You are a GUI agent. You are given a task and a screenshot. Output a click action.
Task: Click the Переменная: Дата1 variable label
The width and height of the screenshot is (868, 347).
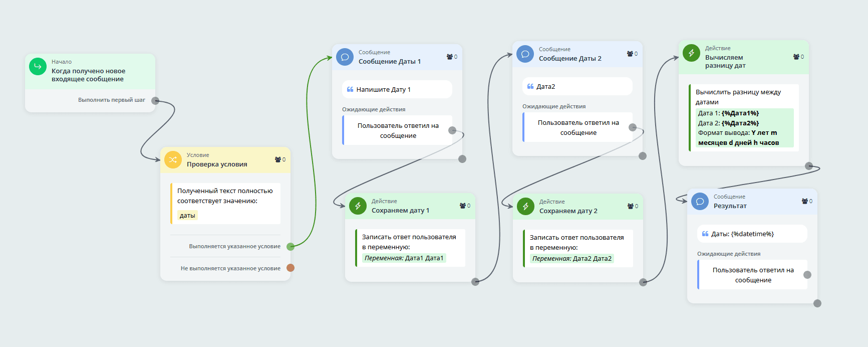404,258
